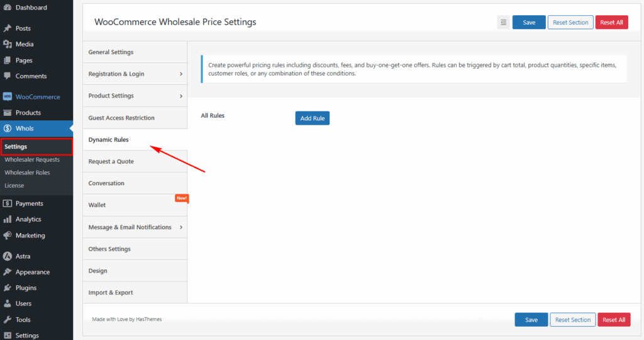The image size is (644, 340).
Task: Switch to the Design tab
Action: [135, 271]
